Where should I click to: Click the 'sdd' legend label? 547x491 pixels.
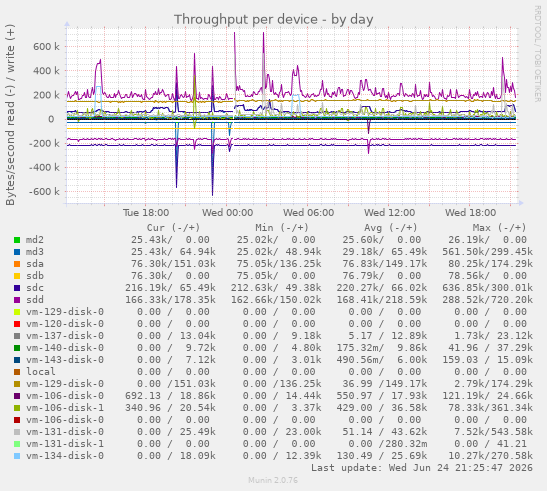[35, 300]
